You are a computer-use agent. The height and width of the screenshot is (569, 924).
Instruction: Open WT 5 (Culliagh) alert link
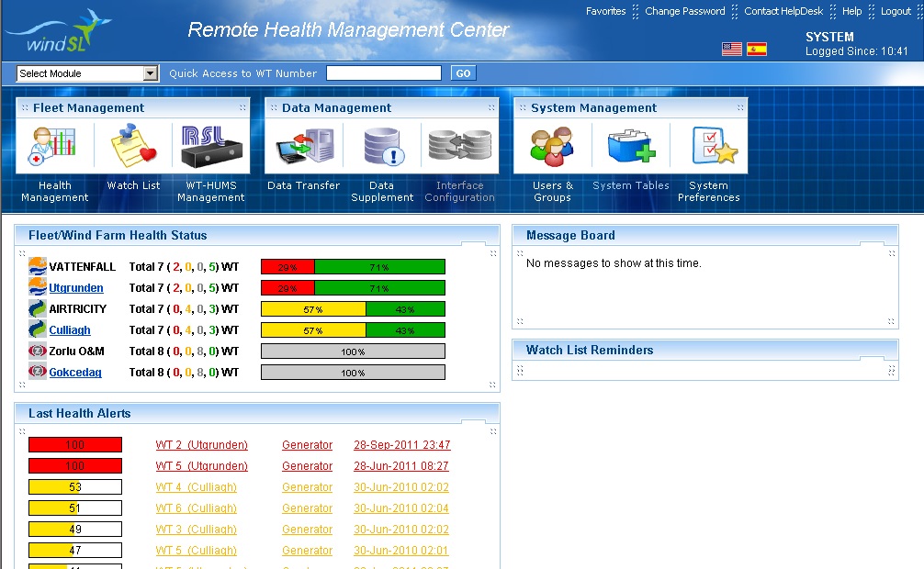coord(197,551)
